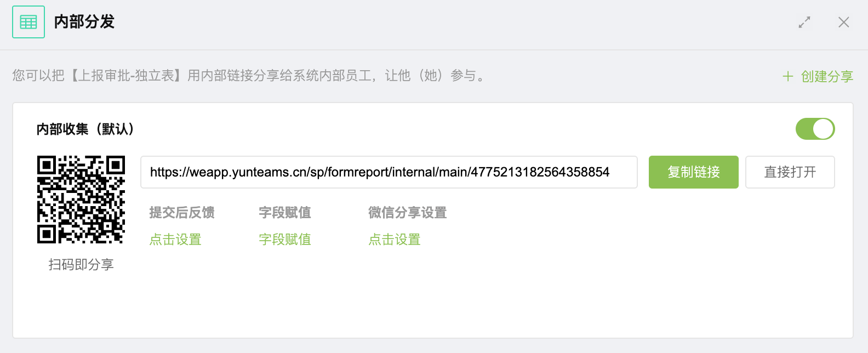The image size is (868, 353).
Task: Click the 内部收集（默认） section heading
Action: [85, 129]
